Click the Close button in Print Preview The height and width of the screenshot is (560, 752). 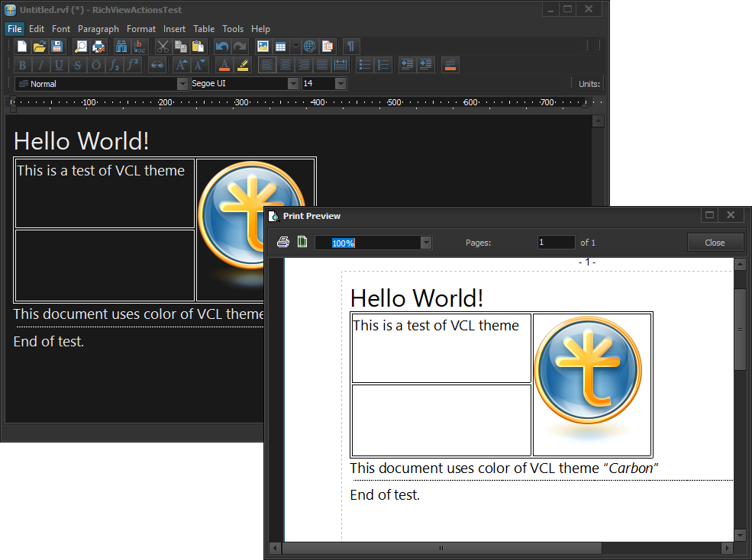715,243
